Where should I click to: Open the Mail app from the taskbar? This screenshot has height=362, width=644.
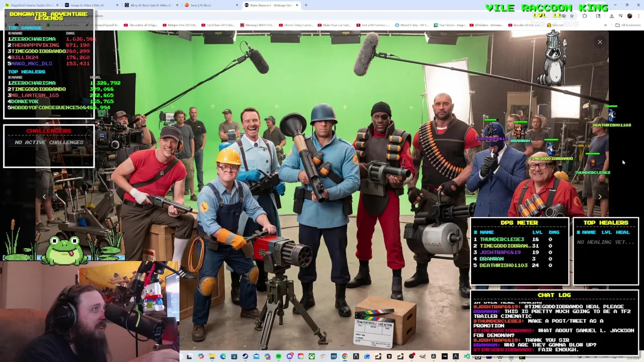[x=256, y=356]
